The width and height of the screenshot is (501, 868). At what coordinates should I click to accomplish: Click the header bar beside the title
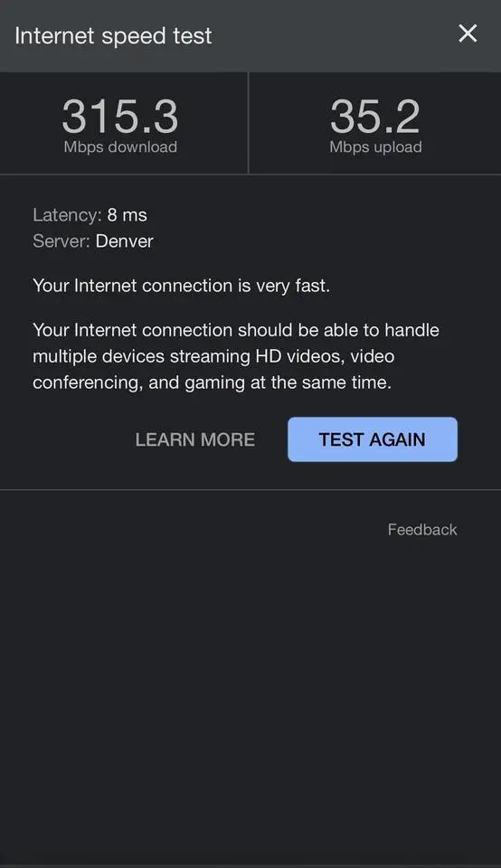[x=332, y=36]
